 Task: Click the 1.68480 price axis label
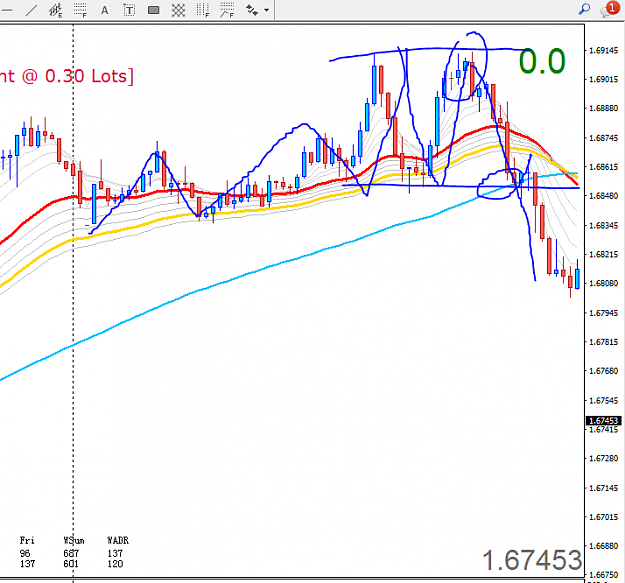(603, 196)
